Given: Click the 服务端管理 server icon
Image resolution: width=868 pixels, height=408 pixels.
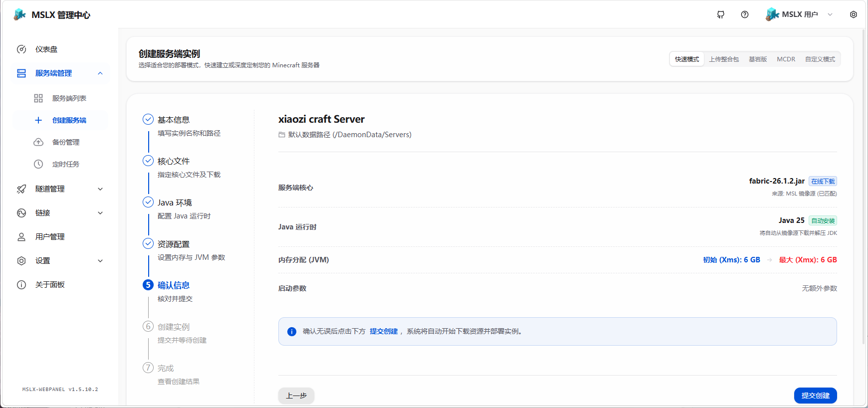Looking at the screenshot, I should [x=21, y=73].
